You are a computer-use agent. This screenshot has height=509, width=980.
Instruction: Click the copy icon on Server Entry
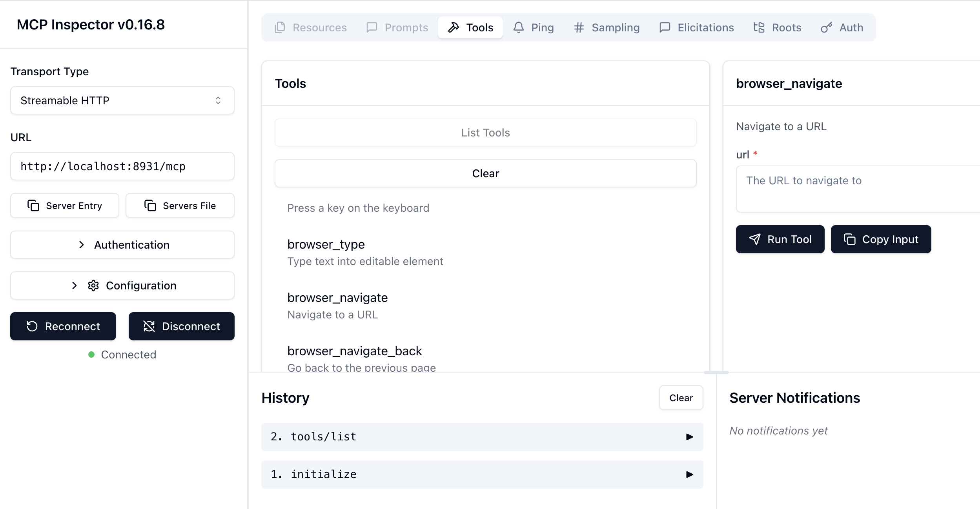coord(33,205)
